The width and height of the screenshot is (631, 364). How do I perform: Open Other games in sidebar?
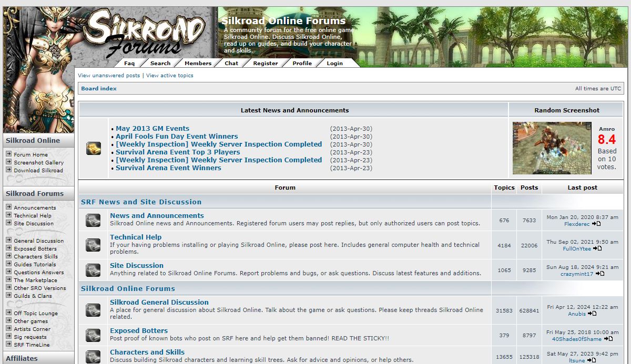(x=30, y=321)
